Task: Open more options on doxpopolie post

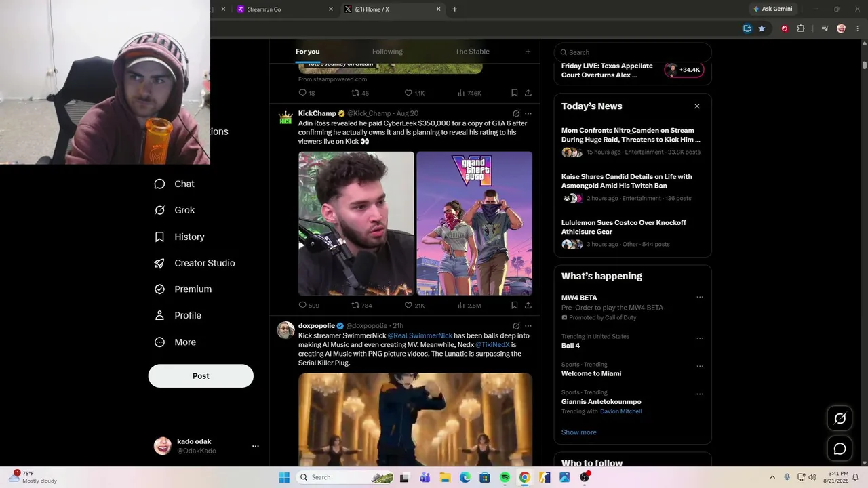Action: pyautogui.click(x=528, y=326)
